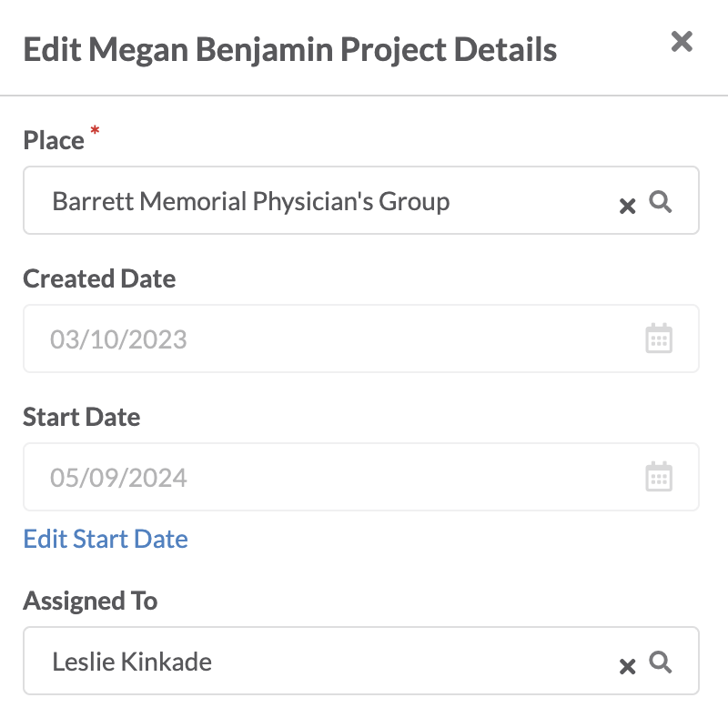Clear the Place field selection
The image size is (728, 728).
coord(627,206)
